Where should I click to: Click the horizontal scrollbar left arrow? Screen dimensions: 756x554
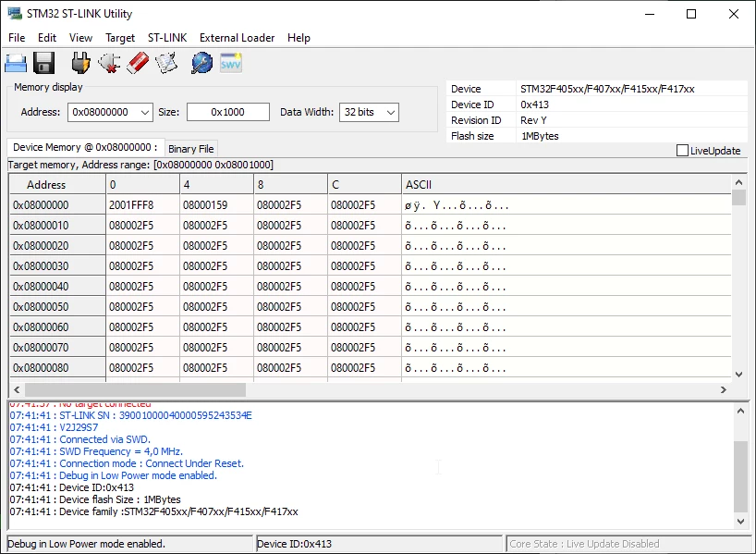pyautogui.click(x=17, y=390)
